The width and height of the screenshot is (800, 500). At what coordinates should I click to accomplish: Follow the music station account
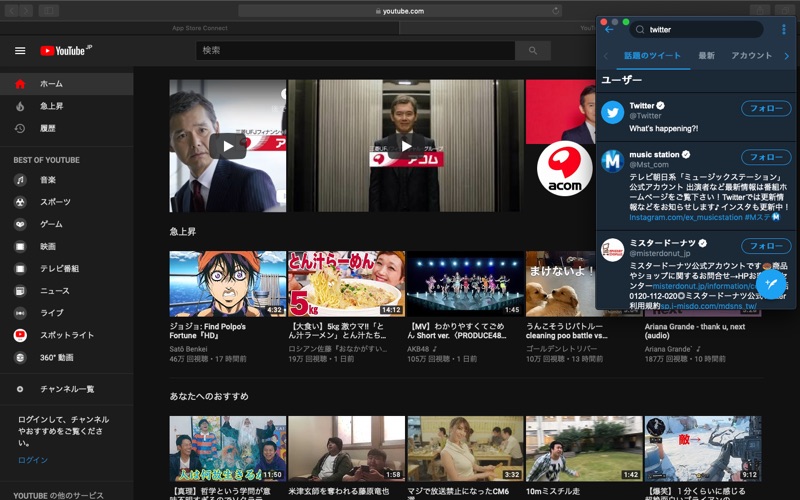pyautogui.click(x=765, y=157)
